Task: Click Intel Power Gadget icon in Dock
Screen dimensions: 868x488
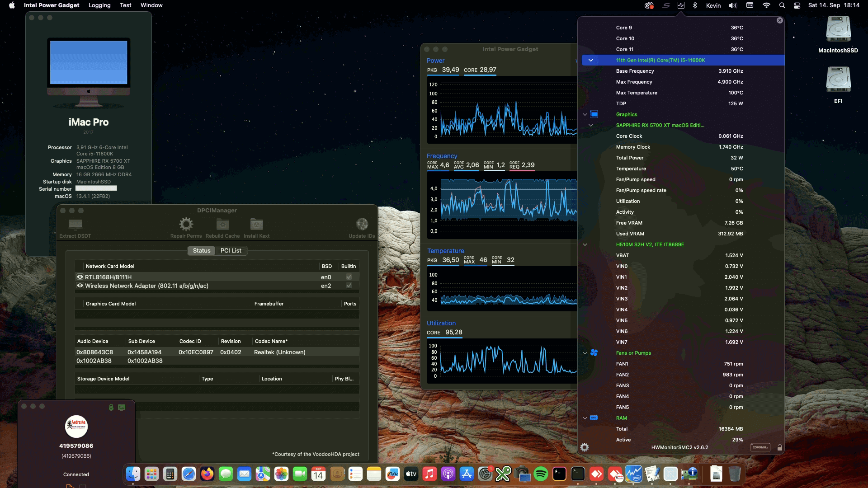Action: 633,474
